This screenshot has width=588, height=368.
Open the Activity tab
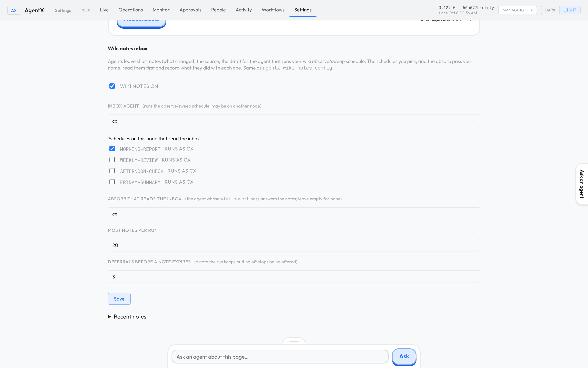(x=244, y=10)
